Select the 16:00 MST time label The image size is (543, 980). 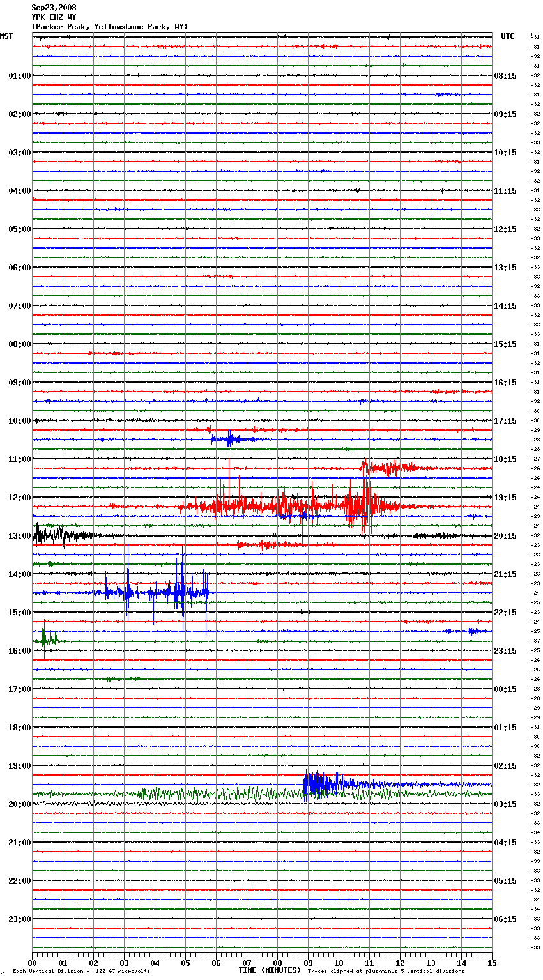click(x=20, y=651)
